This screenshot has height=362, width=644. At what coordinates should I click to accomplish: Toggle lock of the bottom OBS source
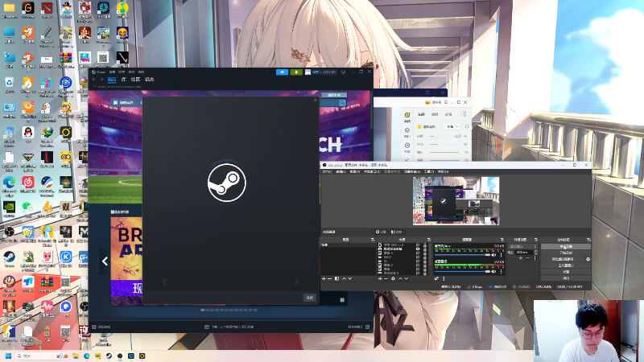tap(425, 273)
